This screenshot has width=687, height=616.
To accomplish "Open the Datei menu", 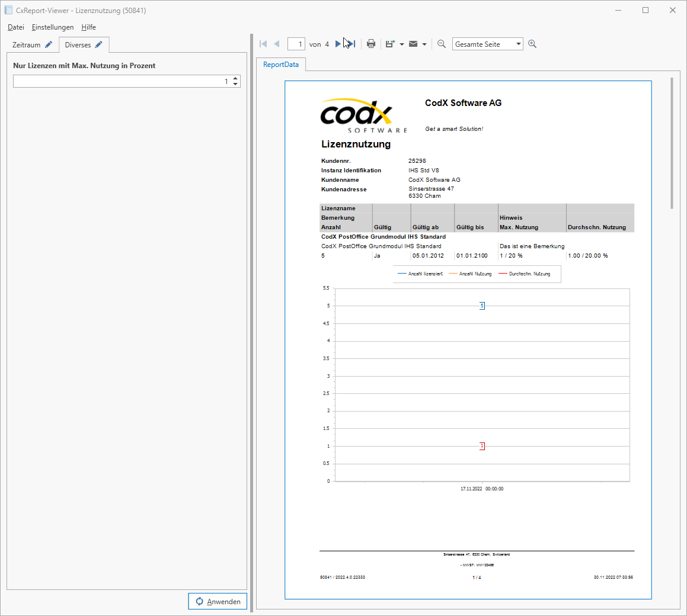I will coord(16,27).
